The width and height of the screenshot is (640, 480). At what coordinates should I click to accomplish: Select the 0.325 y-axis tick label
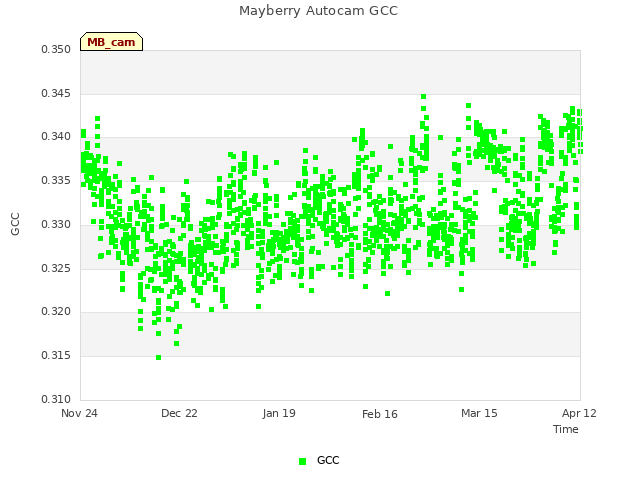pyautogui.click(x=56, y=269)
